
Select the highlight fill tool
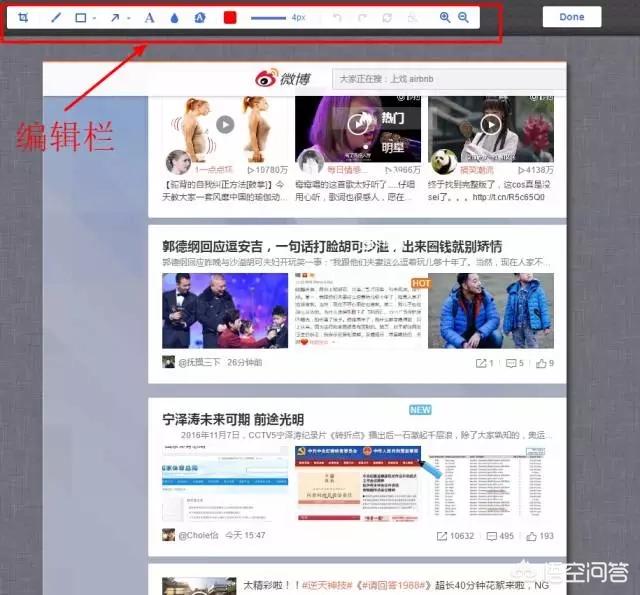click(200, 17)
